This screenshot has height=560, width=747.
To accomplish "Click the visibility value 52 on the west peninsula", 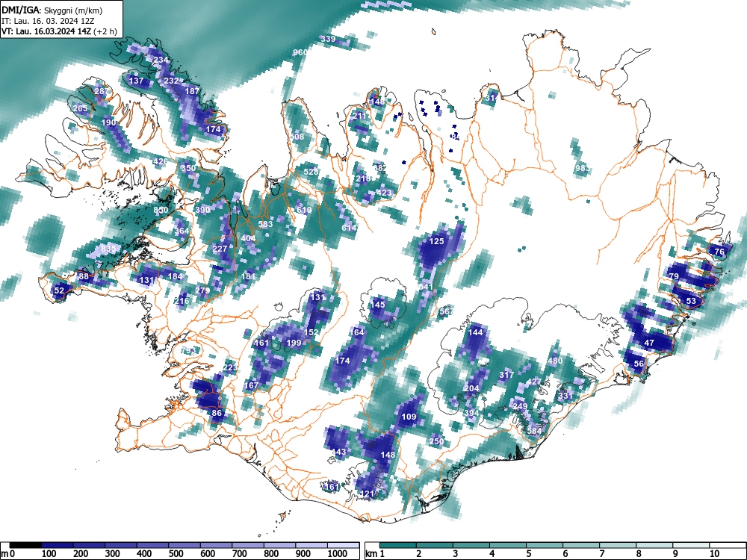I will 59,290.
